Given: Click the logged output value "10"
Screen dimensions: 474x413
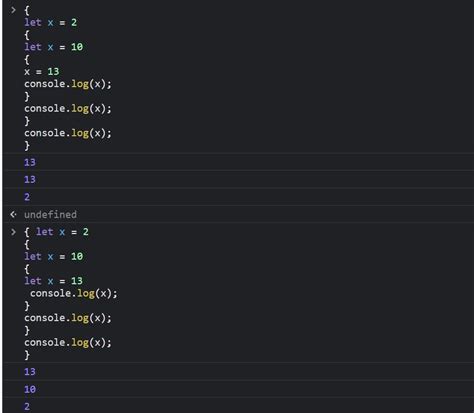Looking at the screenshot, I should [x=30, y=389].
